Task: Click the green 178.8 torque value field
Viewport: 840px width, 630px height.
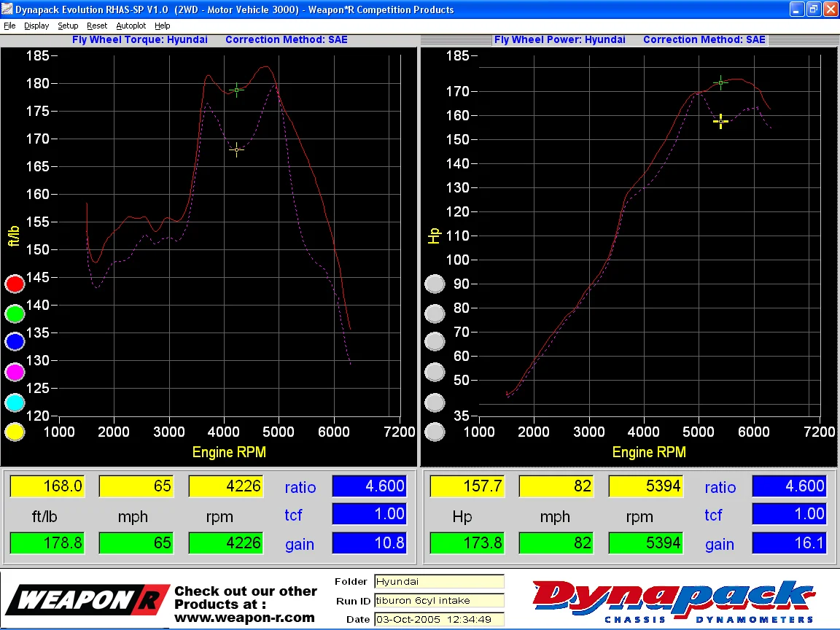Action: pyautogui.click(x=47, y=542)
